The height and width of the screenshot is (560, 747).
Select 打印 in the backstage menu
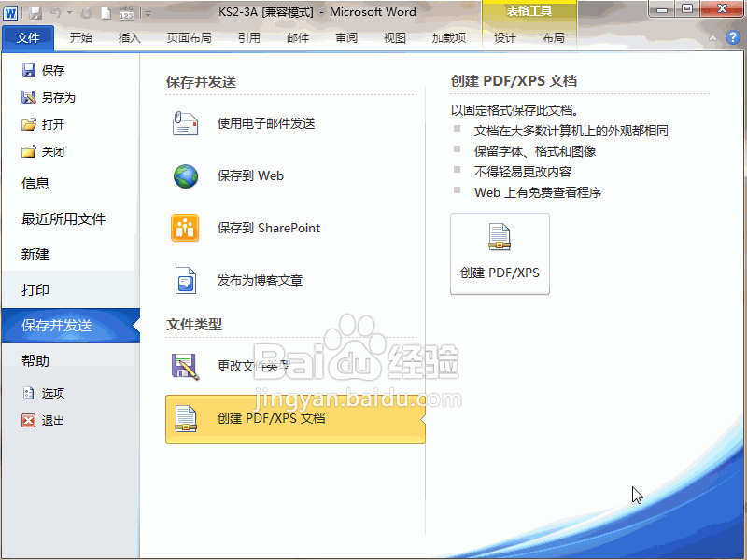tap(35, 289)
